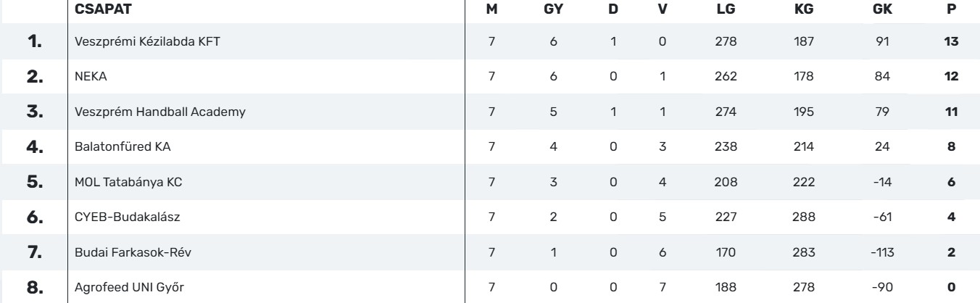The width and height of the screenshot is (980, 303).
Task: Sort by the M matches column header
Action: [492, 9]
